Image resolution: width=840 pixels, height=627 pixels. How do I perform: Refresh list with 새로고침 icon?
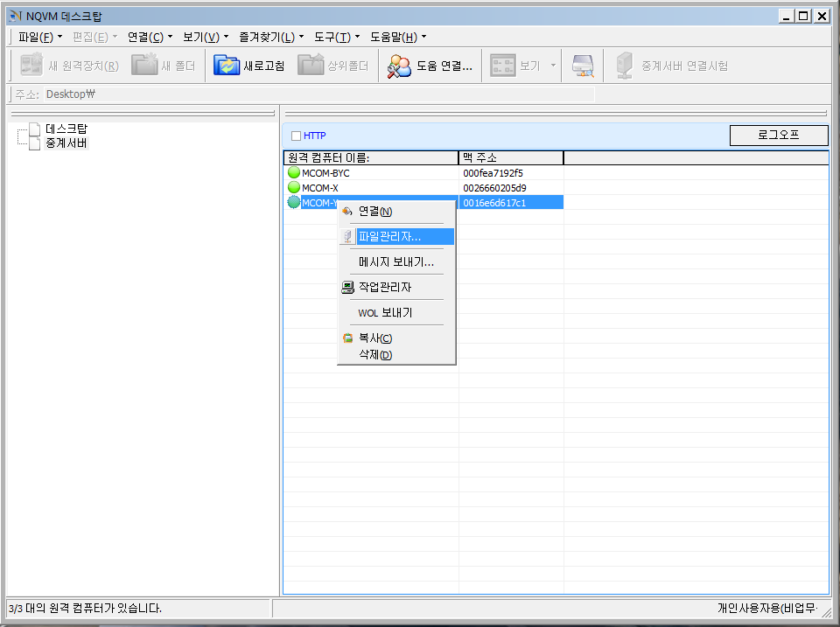click(227, 66)
